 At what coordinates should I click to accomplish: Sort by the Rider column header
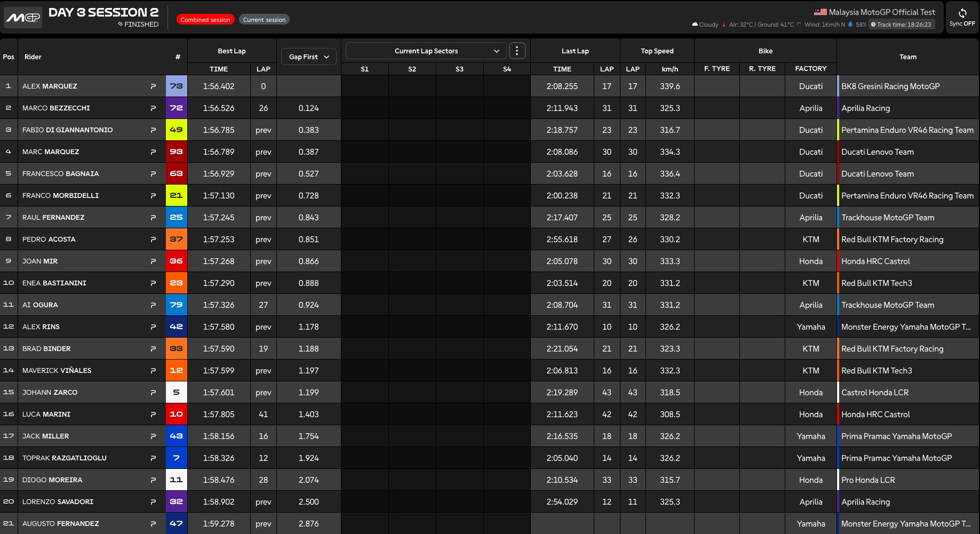33,57
